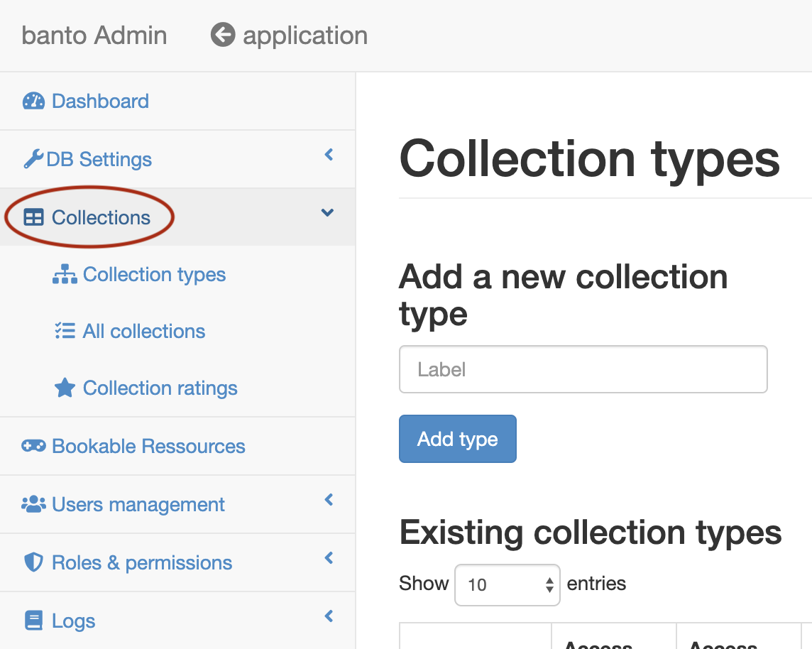Click the Bookable Ressources binoculars icon
Viewport: 812px width, 649px height.
pyautogui.click(x=34, y=446)
